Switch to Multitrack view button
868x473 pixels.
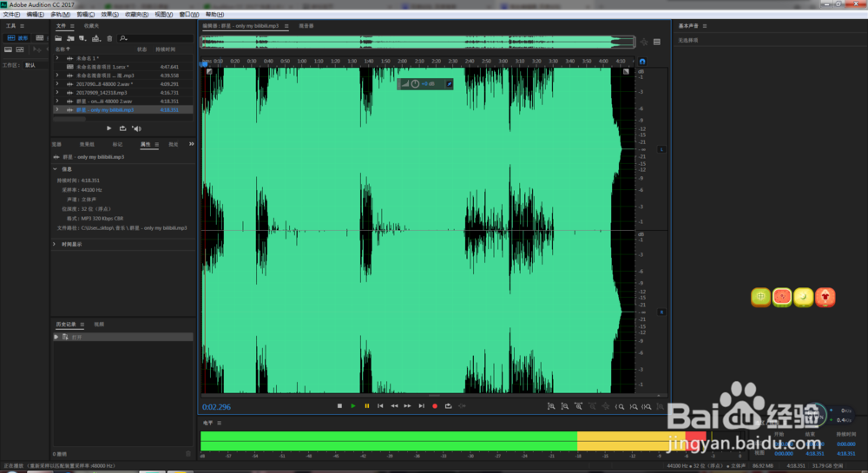point(39,38)
